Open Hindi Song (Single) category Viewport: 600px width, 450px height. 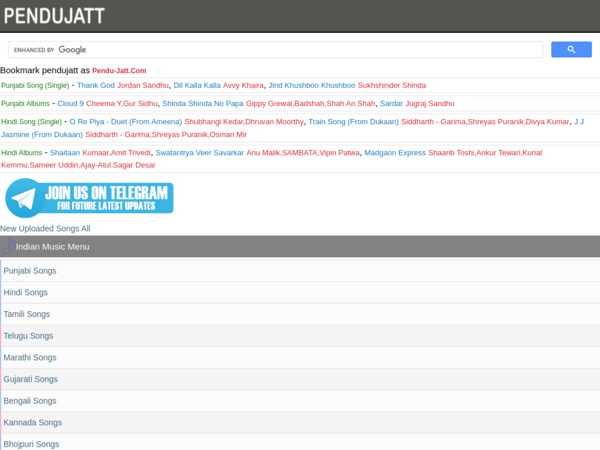coord(31,122)
